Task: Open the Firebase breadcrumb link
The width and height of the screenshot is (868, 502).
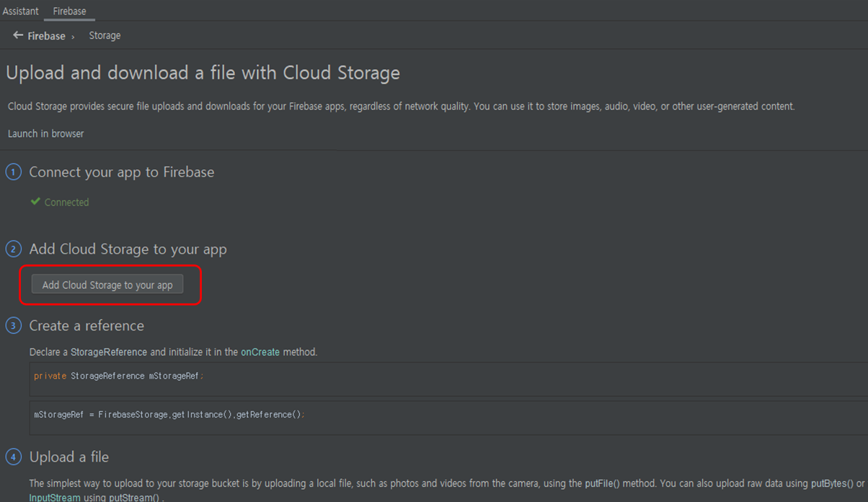Action: point(46,36)
